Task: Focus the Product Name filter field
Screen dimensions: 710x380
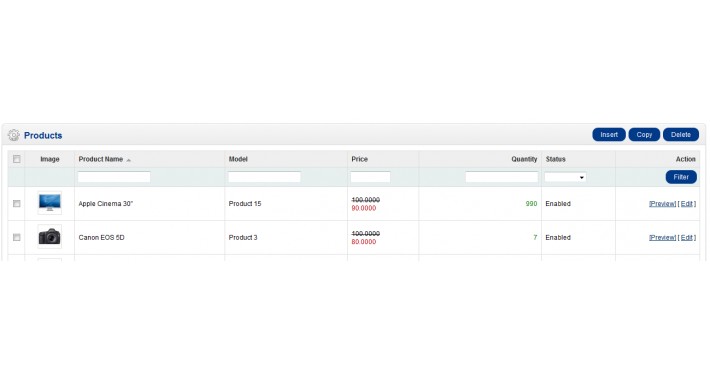Action: point(114,177)
